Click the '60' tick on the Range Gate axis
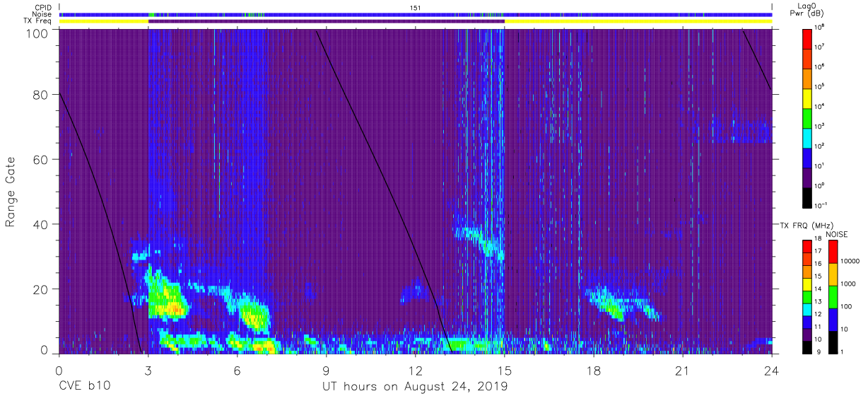The image size is (868, 401). (40, 160)
